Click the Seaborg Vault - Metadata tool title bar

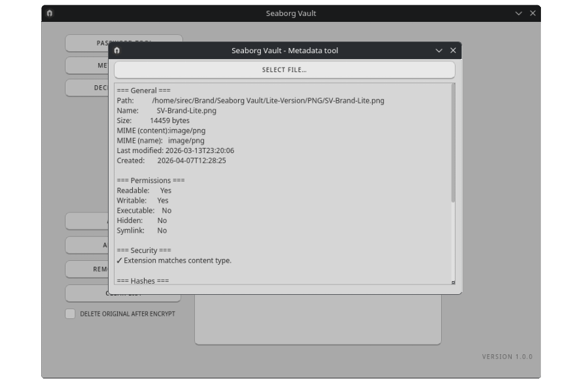coord(285,51)
